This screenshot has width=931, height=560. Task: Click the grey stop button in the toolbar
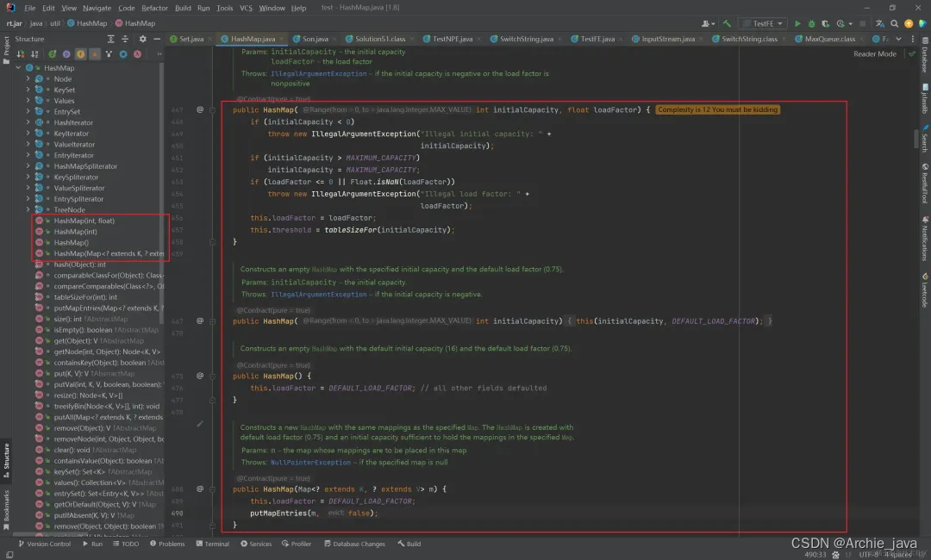[862, 24]
